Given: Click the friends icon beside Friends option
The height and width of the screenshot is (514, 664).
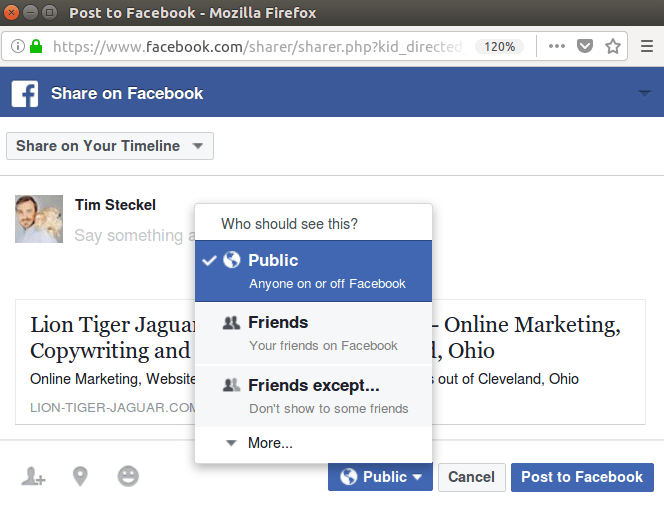Looking at the screenshot, I should [231, 323].
